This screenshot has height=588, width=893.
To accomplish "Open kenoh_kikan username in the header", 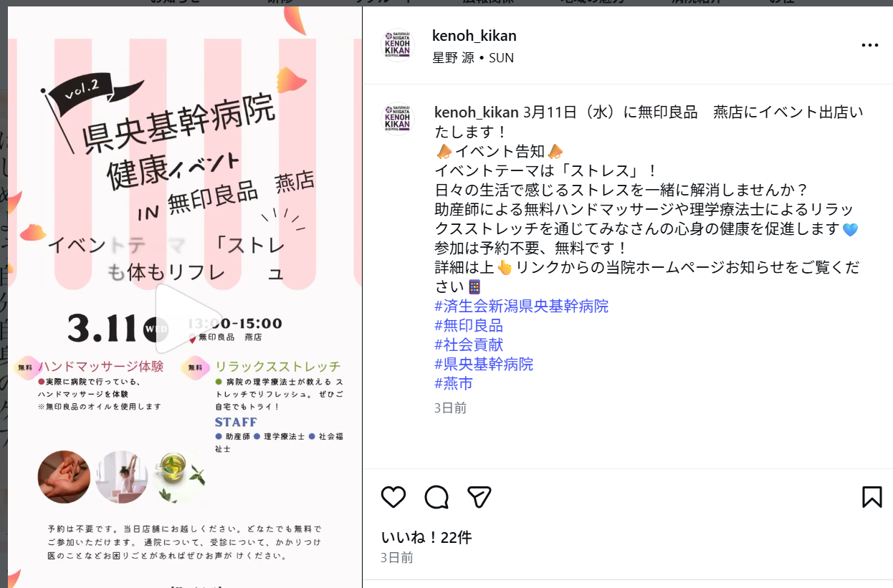I will click(474, 36).
